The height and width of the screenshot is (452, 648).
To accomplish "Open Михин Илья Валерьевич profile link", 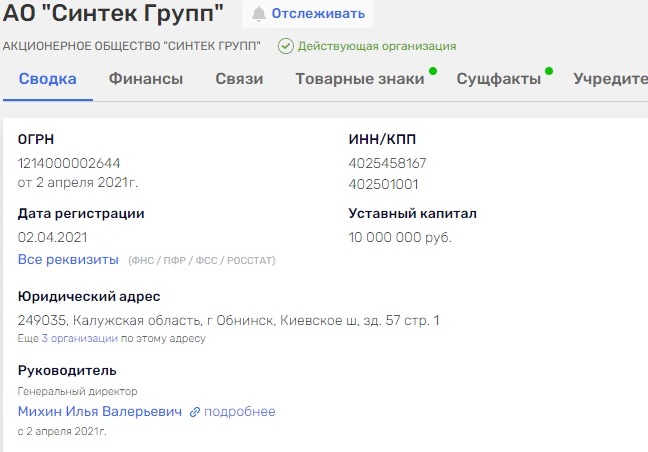I will point(100,412).
